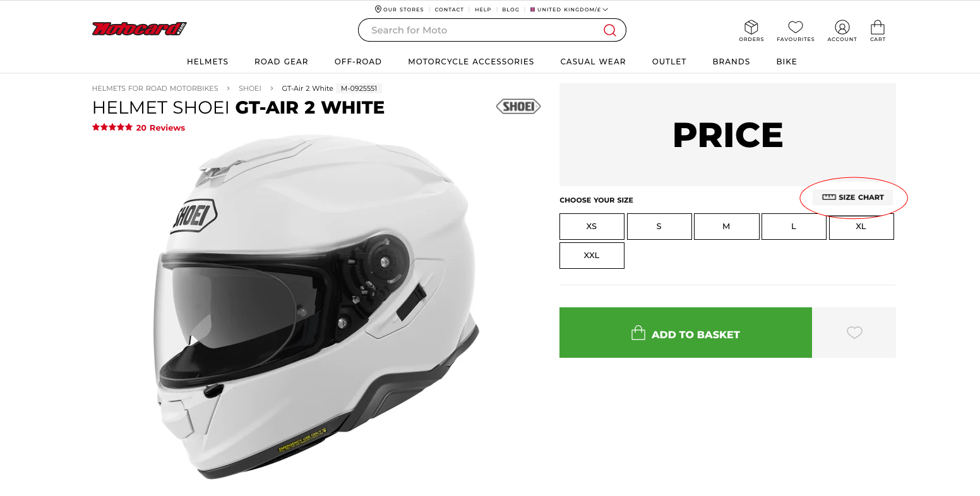Viewport: 980px width, 496px height.
Task: Open the Cart bag icon
Action: pyautogui.click(x=877, y=27)
